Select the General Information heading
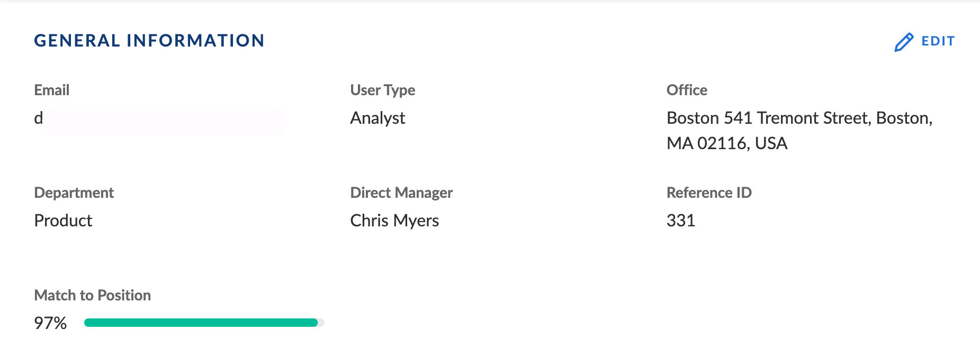The width and height of the screenshot is (980, 357). coord(149,41)
